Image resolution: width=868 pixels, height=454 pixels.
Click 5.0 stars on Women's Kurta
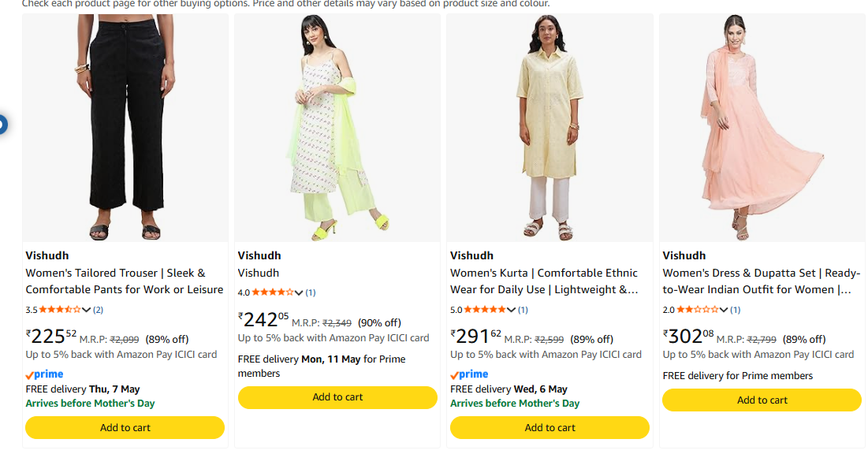click(x=484, y=310)
